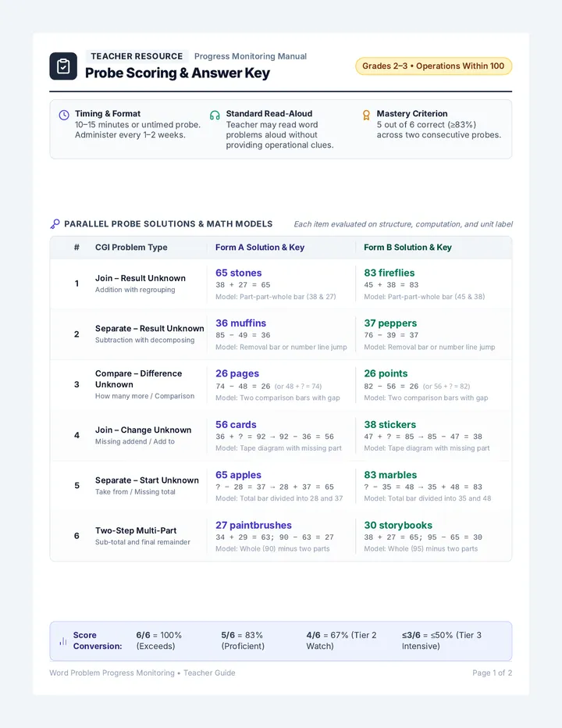Click the Progress Monitoring Manual subtitle text

coord(251,56)
